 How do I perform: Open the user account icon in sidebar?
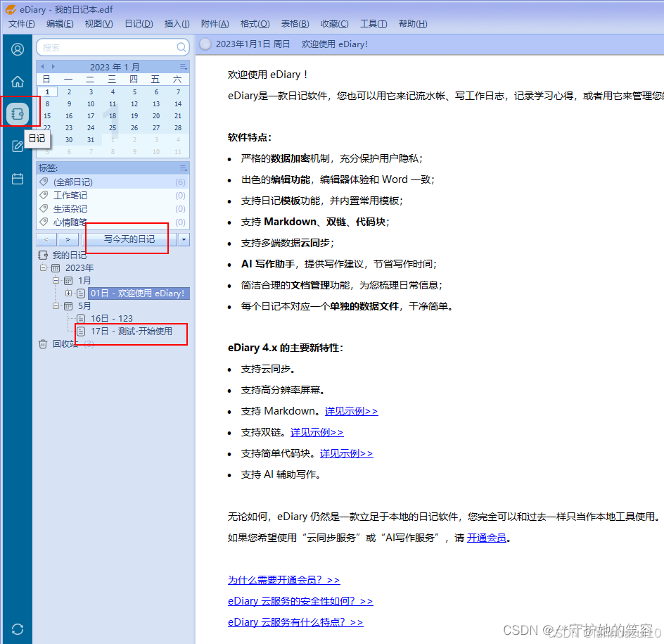click(18, 49)
